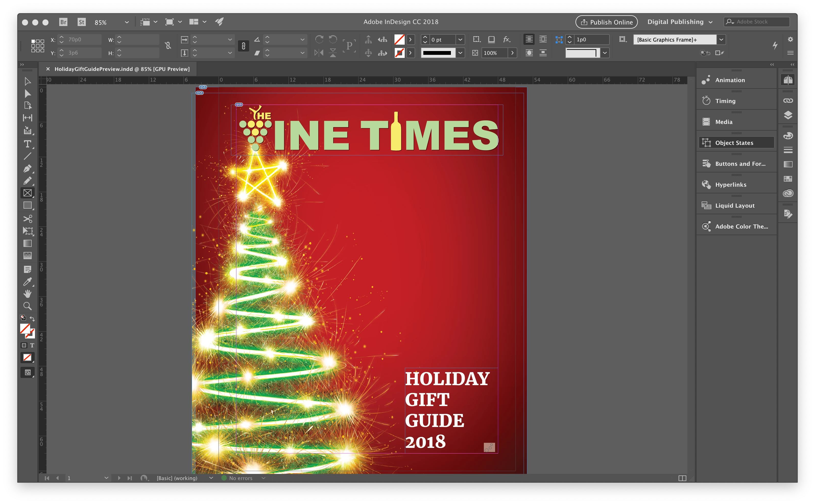The image size is (815, 504).
Task: Switch to HolidayGiftGuidePreview.indd document tab
Action: point(122,69)
